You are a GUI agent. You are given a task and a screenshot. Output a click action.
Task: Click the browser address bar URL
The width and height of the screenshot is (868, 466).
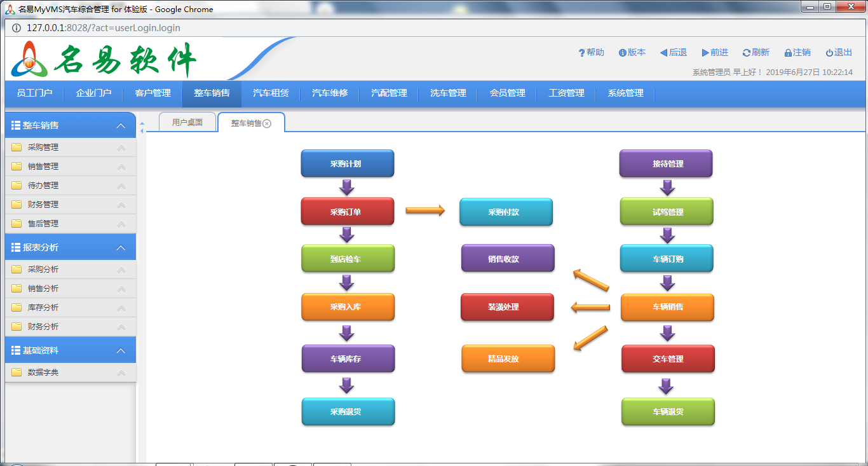coord(103,28)
